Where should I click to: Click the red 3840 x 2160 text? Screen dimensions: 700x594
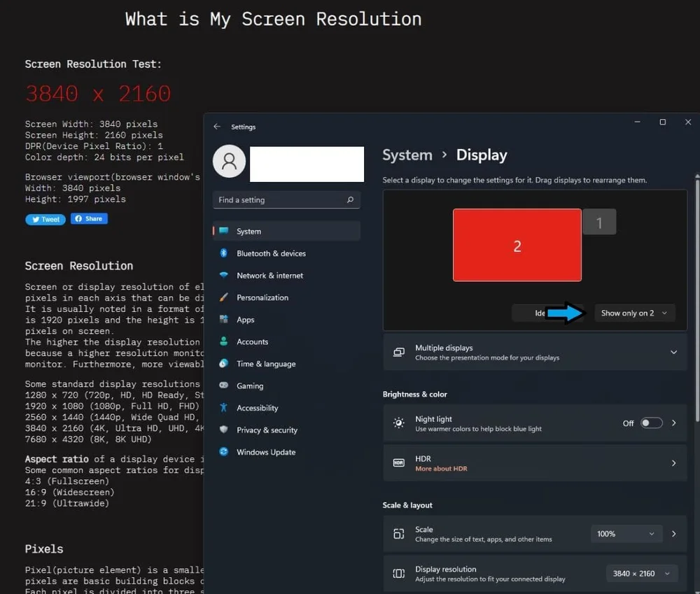tap(98, 94)
